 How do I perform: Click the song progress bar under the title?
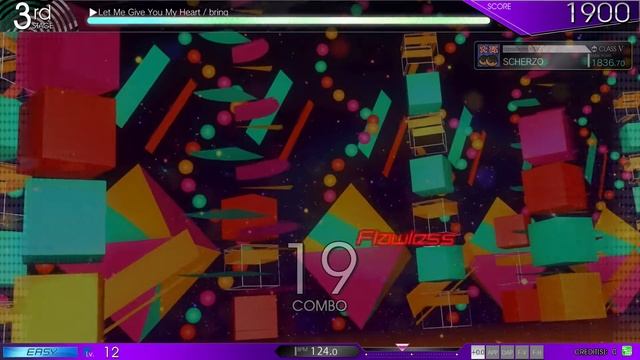click(289, 21)
